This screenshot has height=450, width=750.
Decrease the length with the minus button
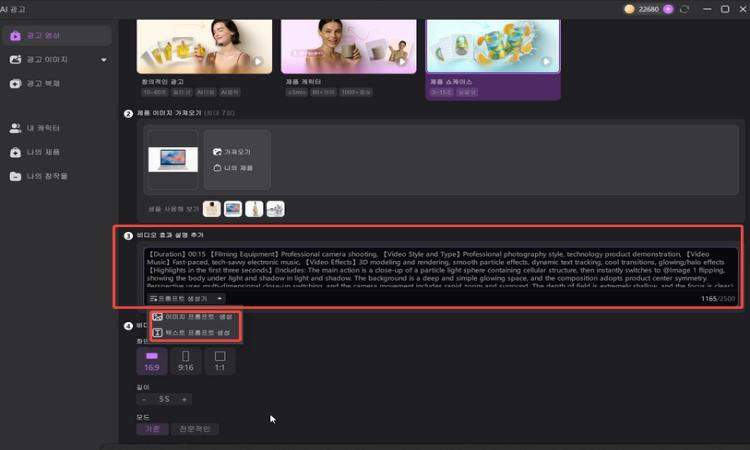[144, 399]
